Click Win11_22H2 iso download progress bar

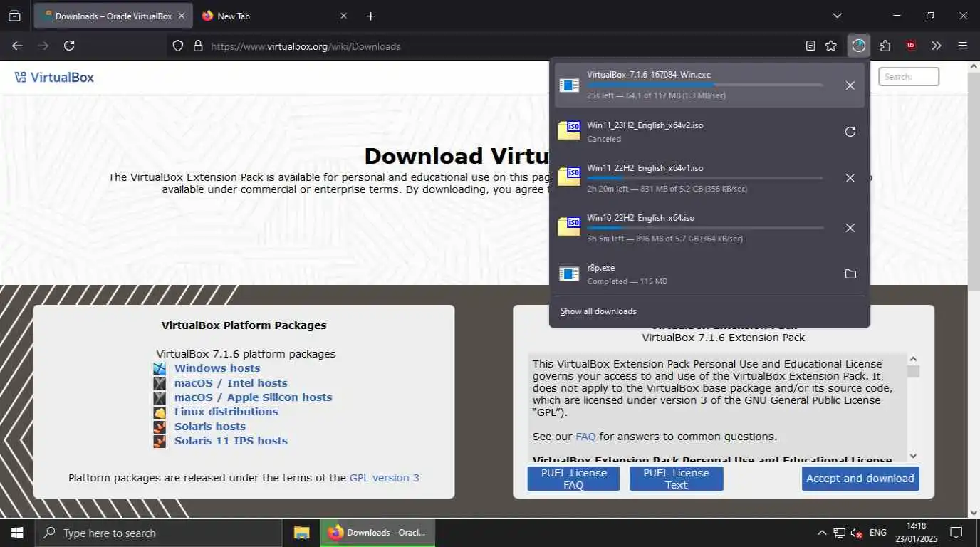[x=705, y=178]
